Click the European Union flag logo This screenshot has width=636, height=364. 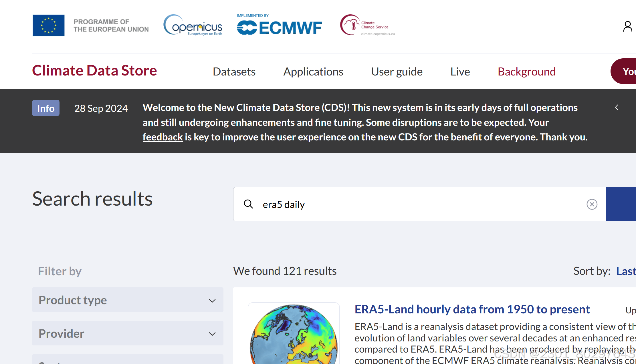(48, 25)
